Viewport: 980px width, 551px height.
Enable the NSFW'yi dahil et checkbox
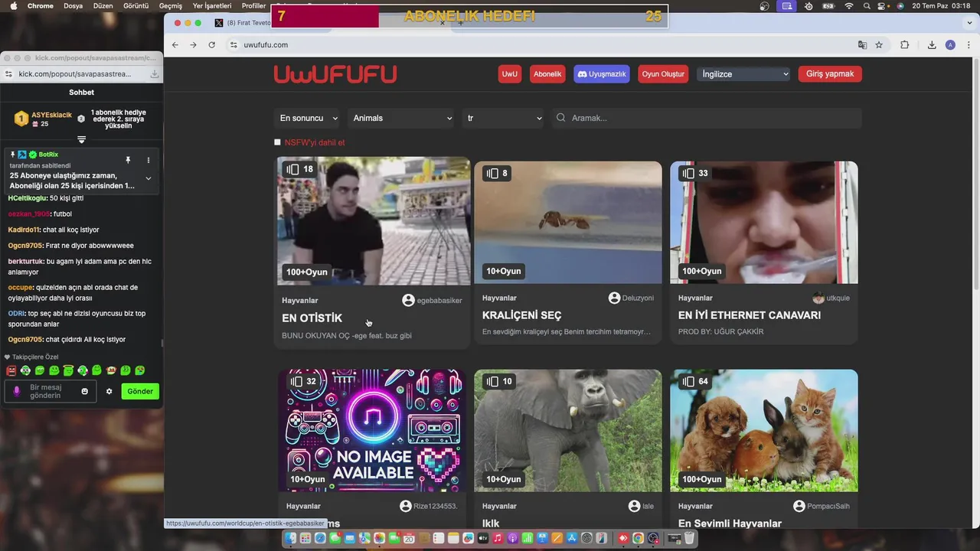(277, 142)
